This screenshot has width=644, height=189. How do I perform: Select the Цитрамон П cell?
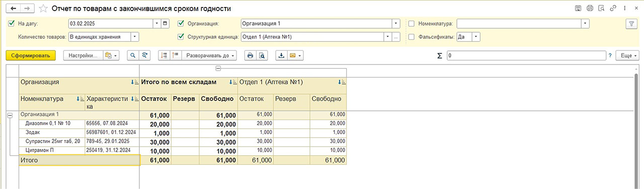52,150
